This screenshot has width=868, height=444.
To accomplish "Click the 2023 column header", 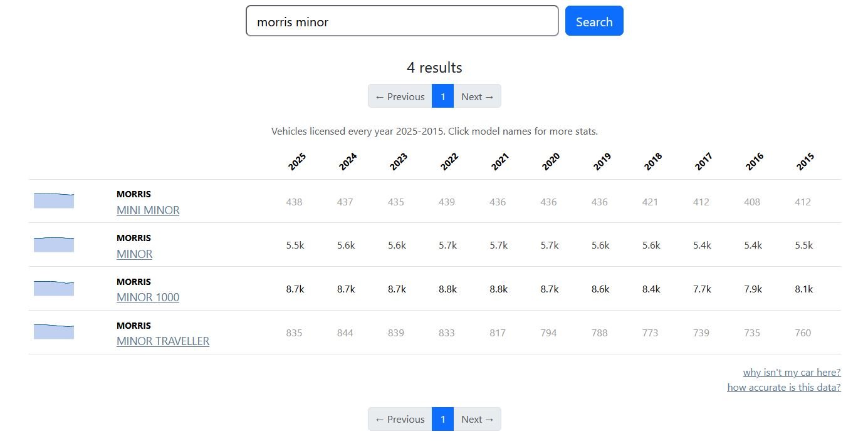I will [x=398, y=162].
